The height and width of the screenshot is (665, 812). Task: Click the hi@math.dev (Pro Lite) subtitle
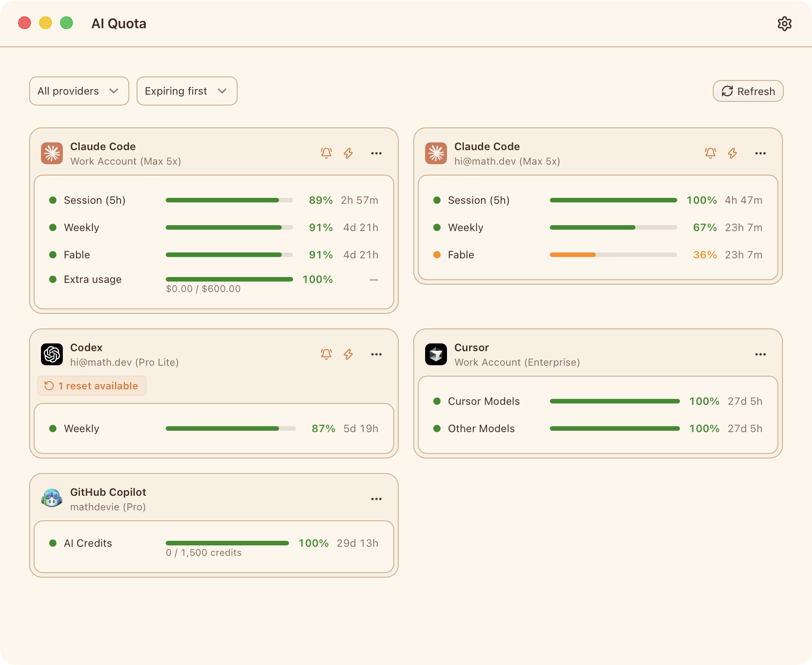(x=124, y=363)
